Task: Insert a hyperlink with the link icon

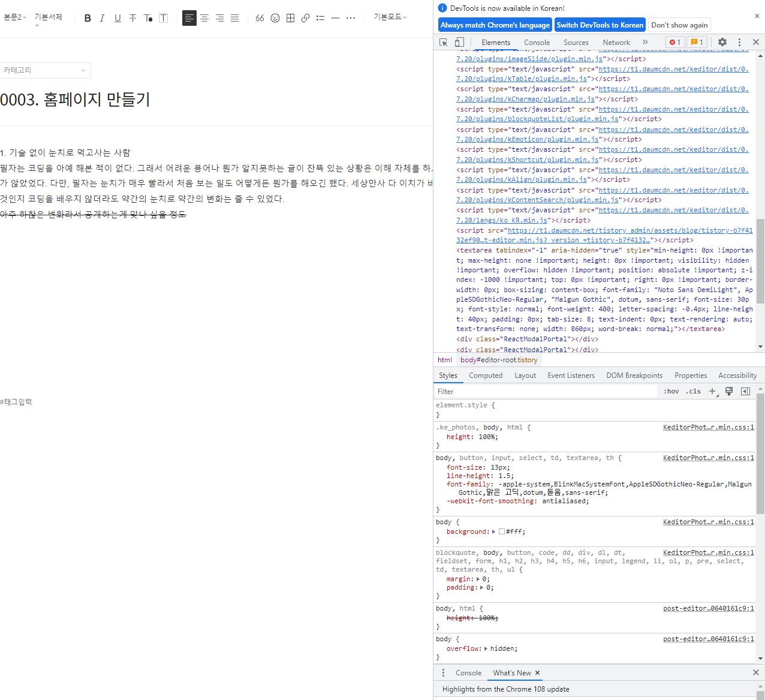Action: pyautogui.click(x=305, y=18)
